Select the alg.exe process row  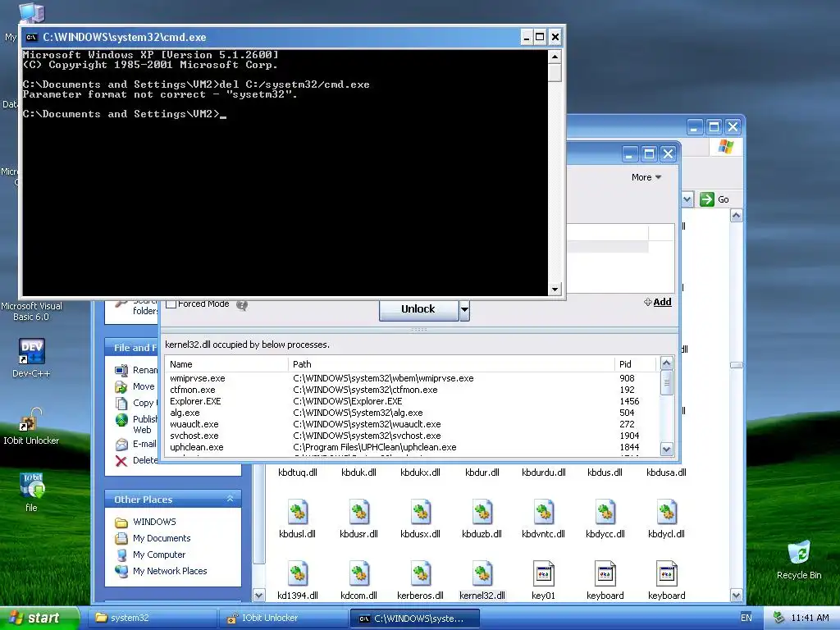(x=412, y=413)
